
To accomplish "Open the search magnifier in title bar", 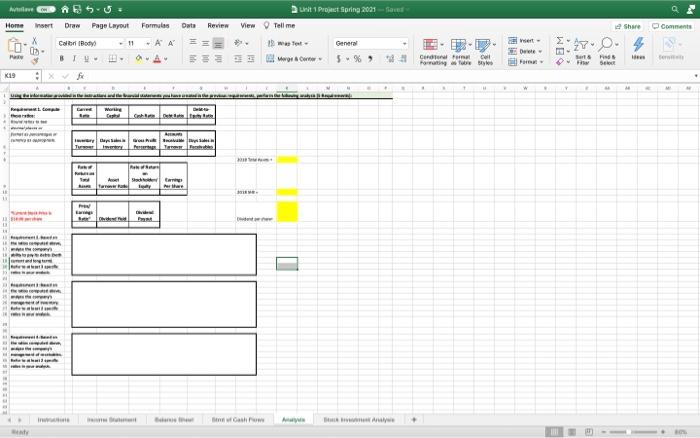I will 675,9.
